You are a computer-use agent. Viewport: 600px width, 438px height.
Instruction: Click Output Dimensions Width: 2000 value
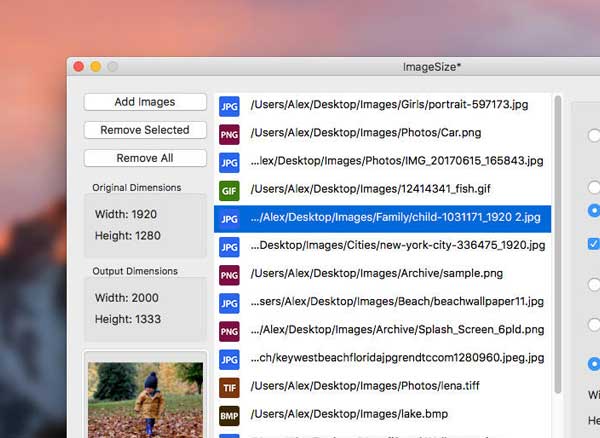[127, 298]
